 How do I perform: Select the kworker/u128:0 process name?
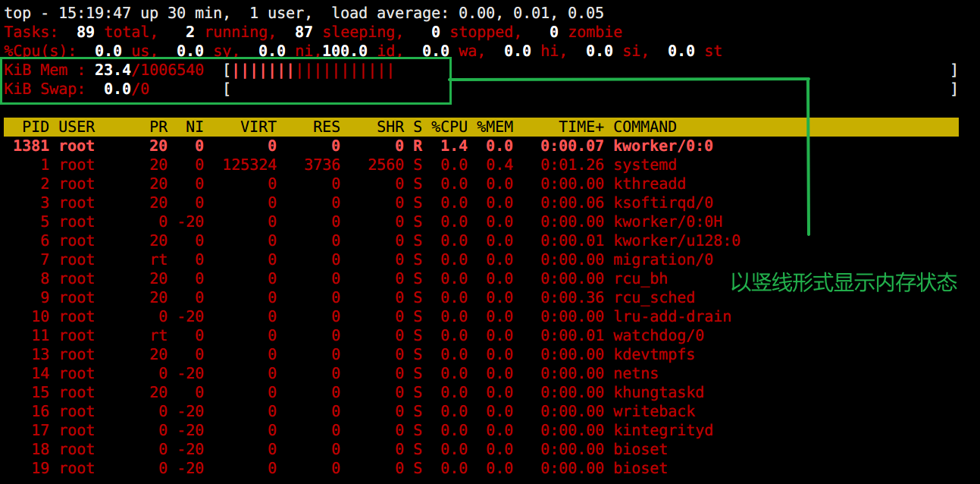[677, 240]
